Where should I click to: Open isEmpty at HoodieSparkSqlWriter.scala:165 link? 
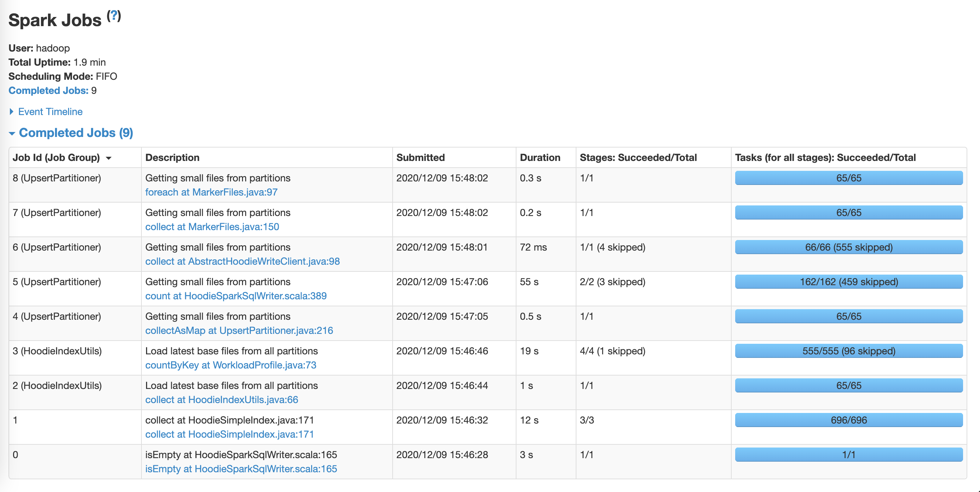point(241,469)
